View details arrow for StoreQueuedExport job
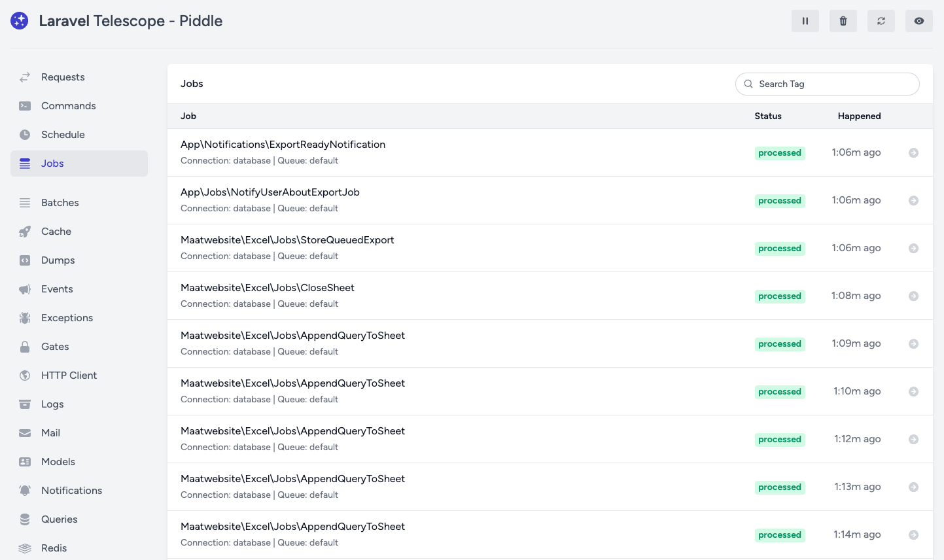This screenshot has width=944, height=560. pyautogui.click(x=914, y=248)
